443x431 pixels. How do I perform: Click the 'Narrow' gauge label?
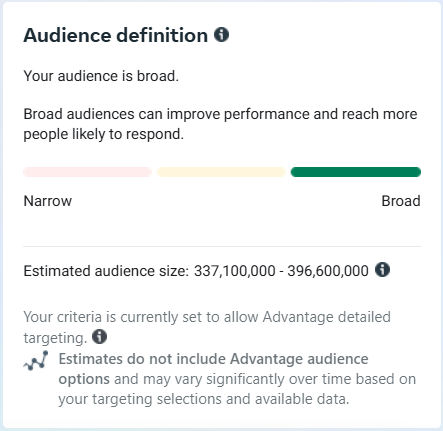[48, 201]
